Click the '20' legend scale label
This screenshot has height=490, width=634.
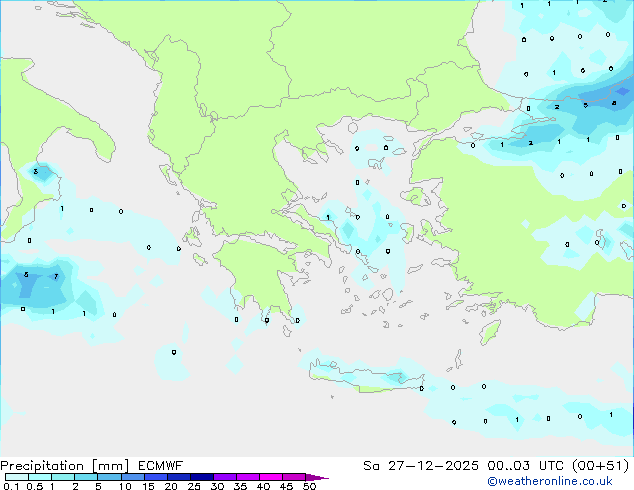click(x=171, y=486)
